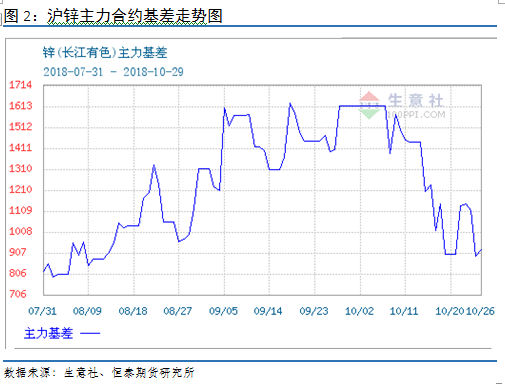Image resolution: width=505 pixels, height=384 pixels.
Task: Click x-axis date 08/18
Action: pyautogui.click(x=133, y=311)
